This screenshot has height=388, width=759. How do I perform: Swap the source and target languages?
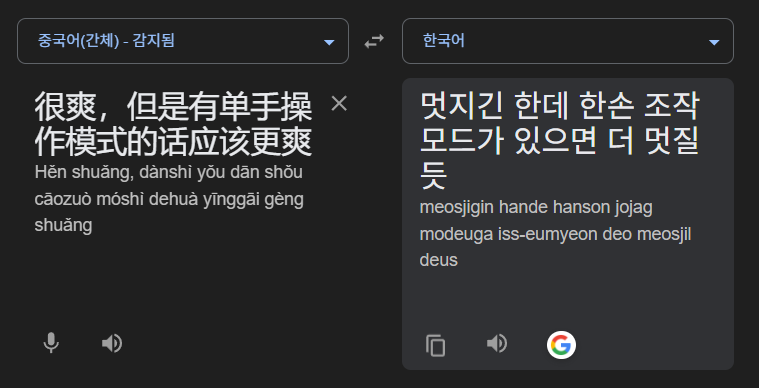click(x=374, y=42)
